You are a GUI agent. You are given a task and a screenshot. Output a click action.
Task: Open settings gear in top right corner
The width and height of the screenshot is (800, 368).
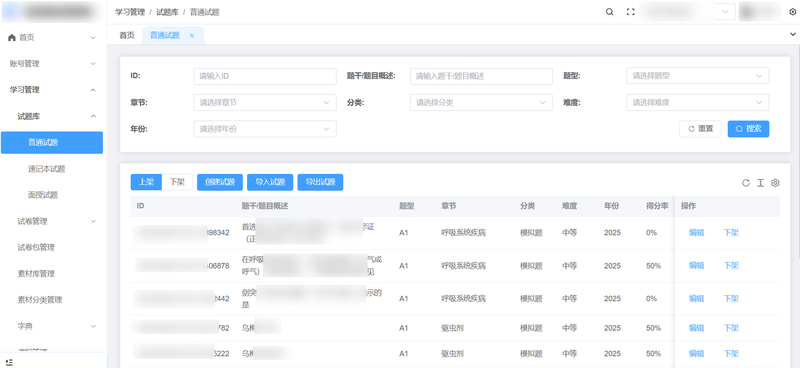tap(792, 12)
